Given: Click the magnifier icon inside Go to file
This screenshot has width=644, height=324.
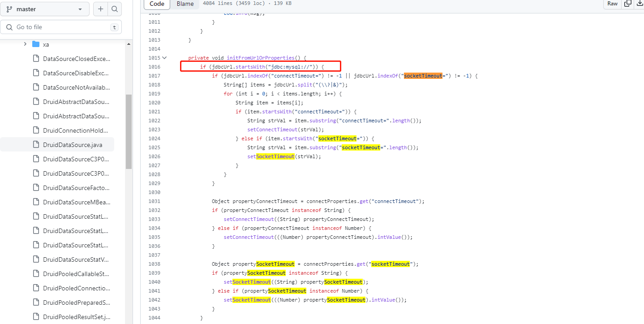Looking at the screenshot, I should (9, 27).
